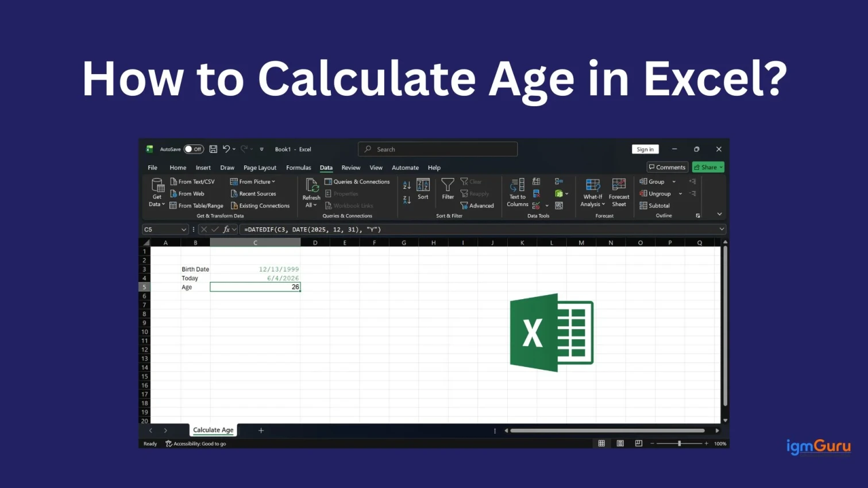The image size is (868, 488).
Task: Click the Remove Duplicates icon
Action: click(x=537, y=193)
